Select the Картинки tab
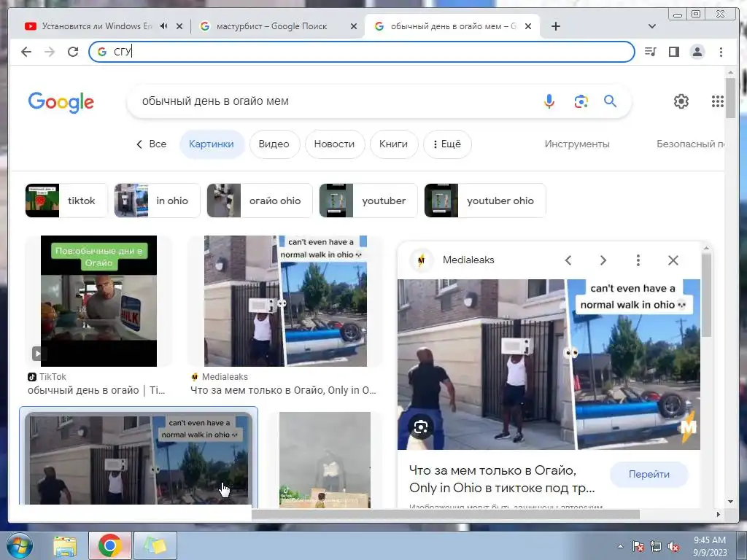This screenshot has height=560, width=747. click(212, 144)
